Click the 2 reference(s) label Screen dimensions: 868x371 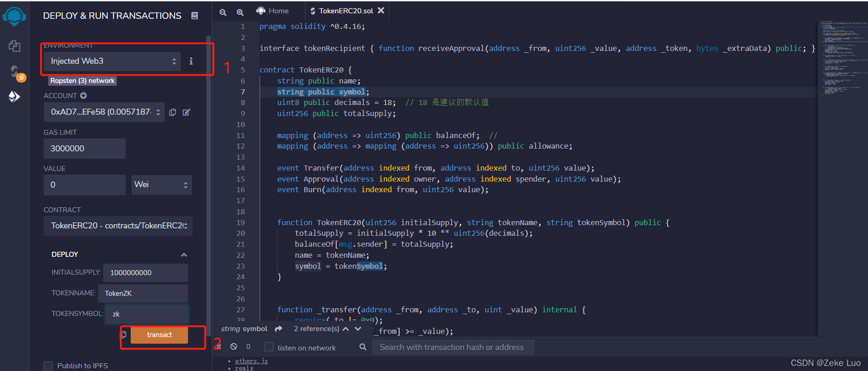tap(316, 329)
